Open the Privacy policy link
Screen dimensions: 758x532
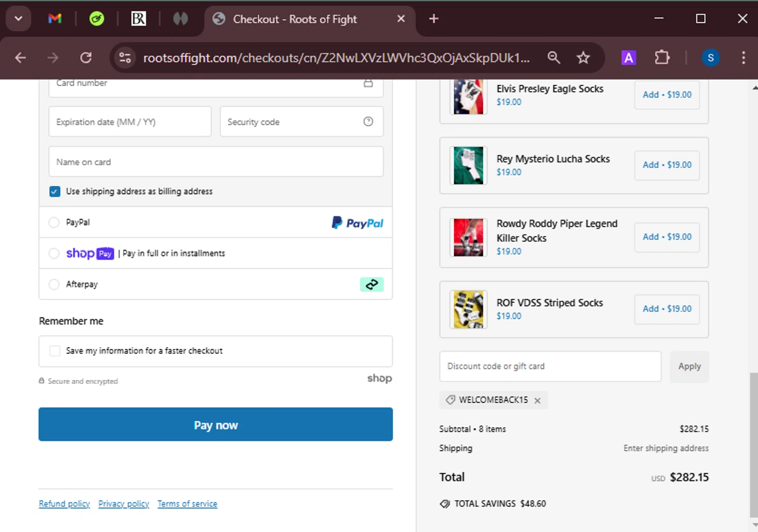coord(124,504)
